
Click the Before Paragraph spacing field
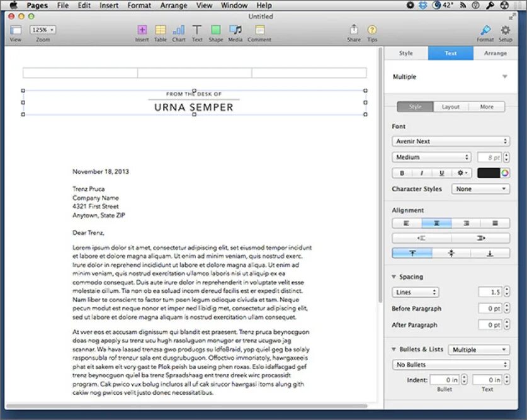point(490,309)
